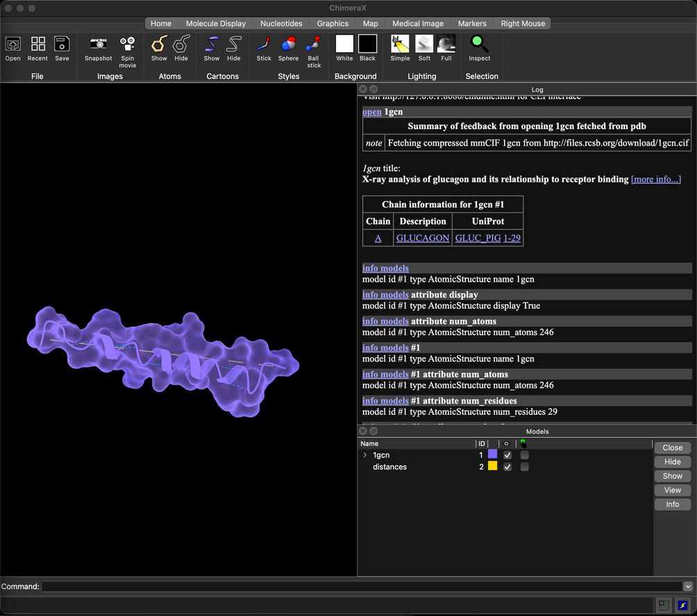Switch to the Graphics tab
The height and width of the screenshot is (616, 697).
click(x=333, y=24)
